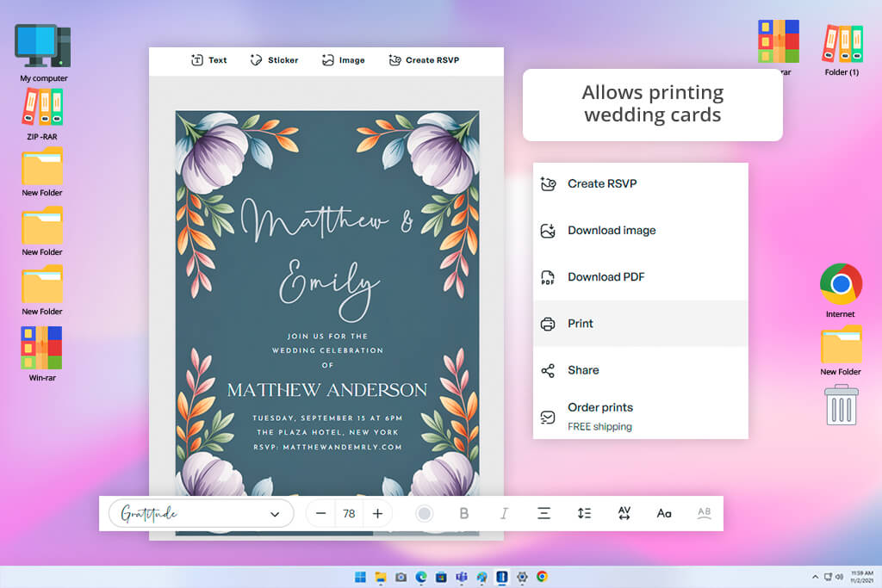
Task: Open File Explorer from the taskbar
Action: [x=381, y=577]
